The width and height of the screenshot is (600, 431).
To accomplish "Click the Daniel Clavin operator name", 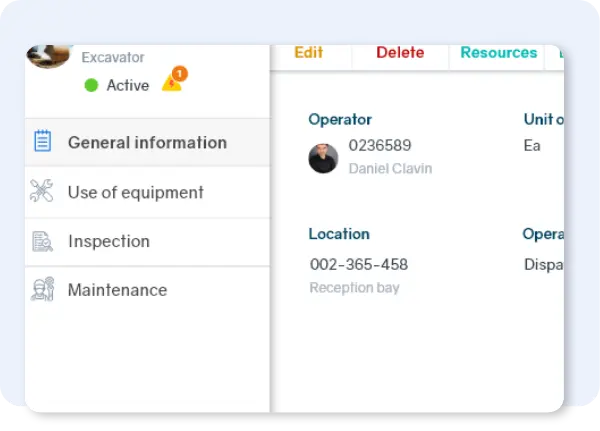I will 390,169.
